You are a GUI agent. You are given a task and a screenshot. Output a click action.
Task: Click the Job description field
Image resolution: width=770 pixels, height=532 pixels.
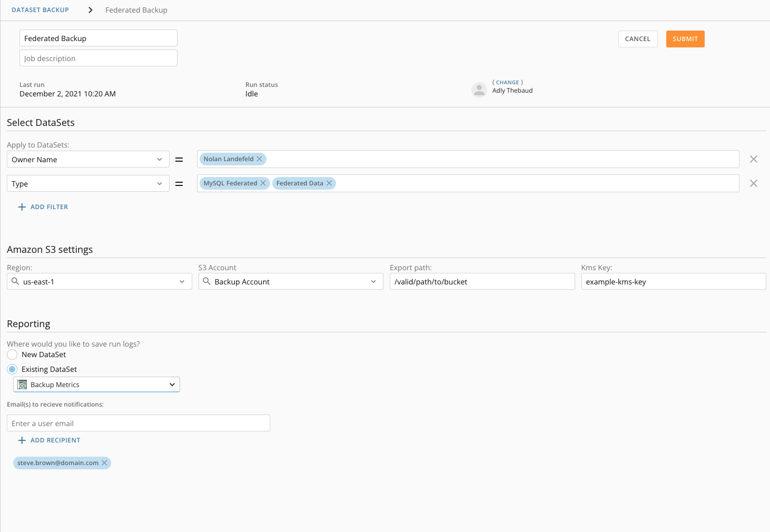98,58
